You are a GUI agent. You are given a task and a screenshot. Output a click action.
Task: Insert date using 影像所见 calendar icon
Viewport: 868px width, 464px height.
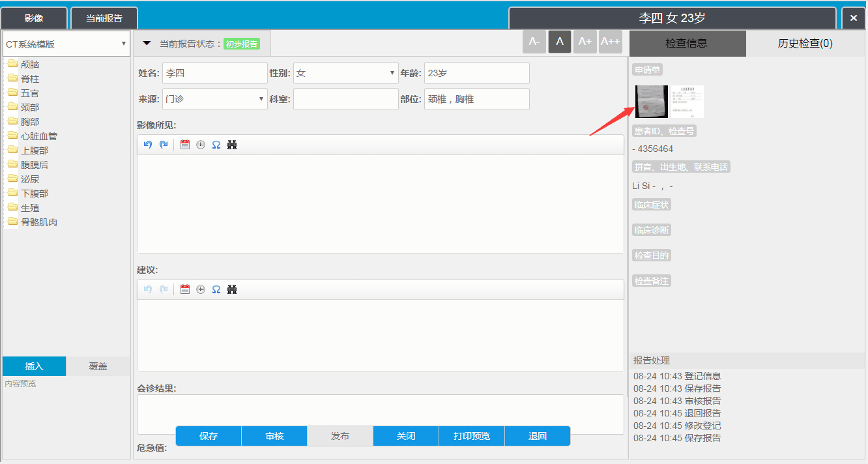point(185,145)
